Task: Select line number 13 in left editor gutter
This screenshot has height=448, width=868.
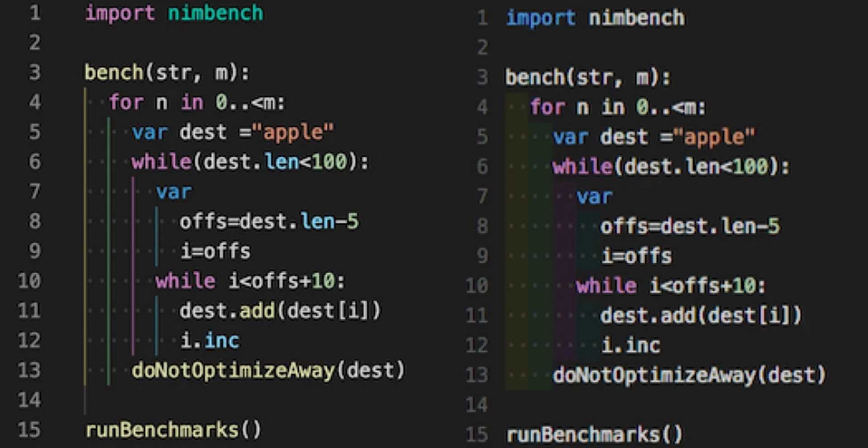Action: pos(29,371)
